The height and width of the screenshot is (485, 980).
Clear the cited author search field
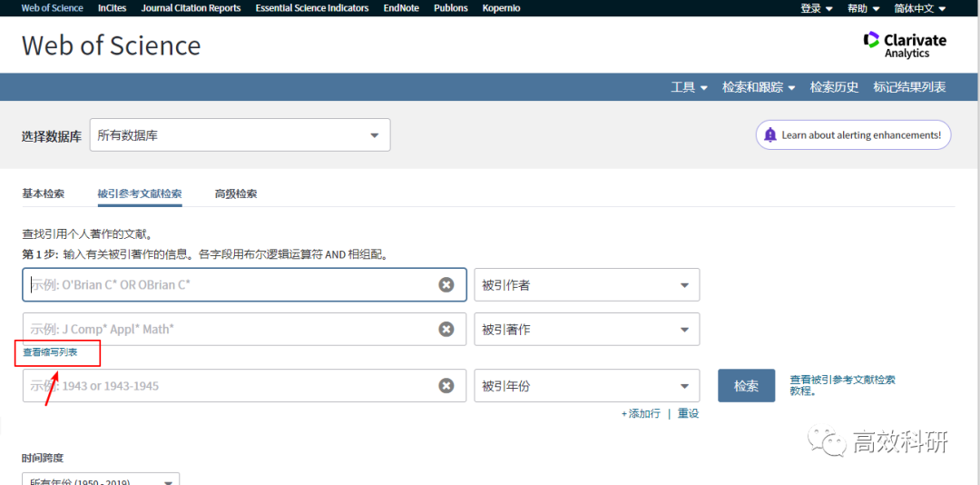446,285
